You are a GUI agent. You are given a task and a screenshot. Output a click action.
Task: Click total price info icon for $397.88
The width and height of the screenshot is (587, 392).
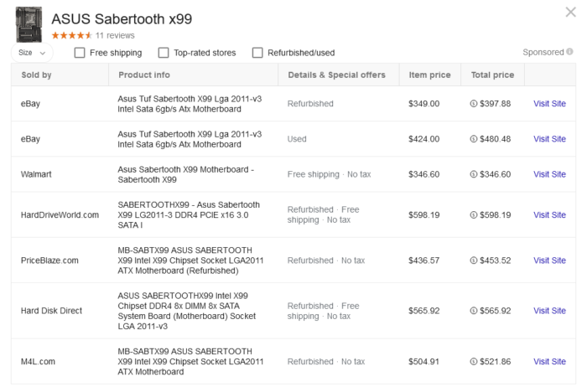click(475, 104)
